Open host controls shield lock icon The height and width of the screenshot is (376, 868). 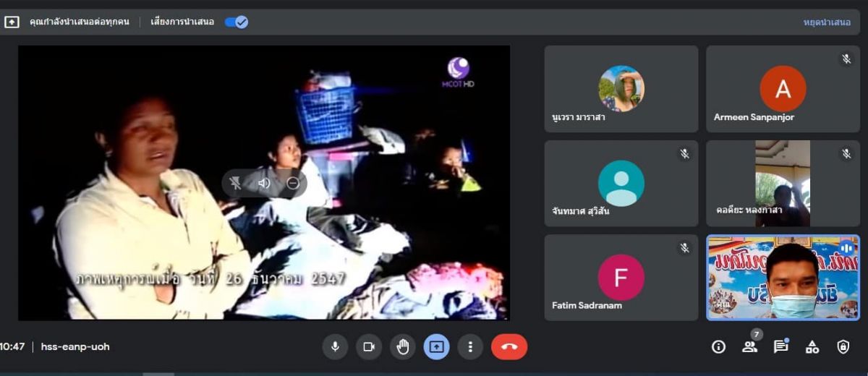(x=843, y=347)
